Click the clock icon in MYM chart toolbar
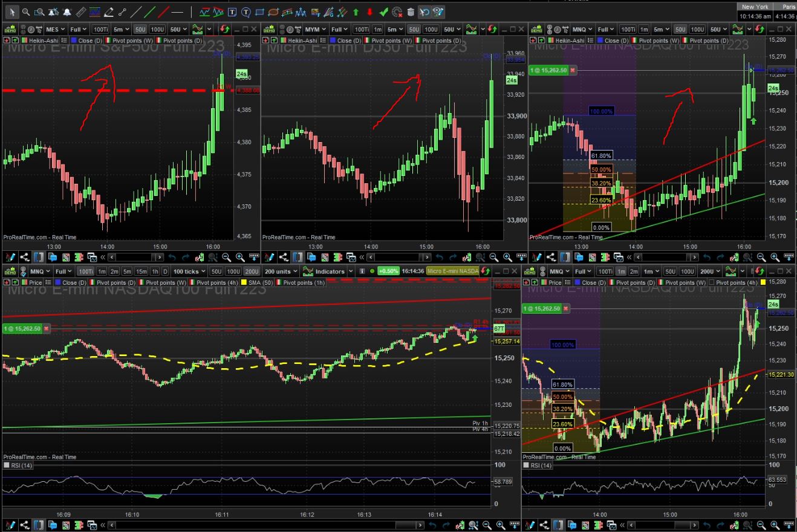The width and height of the screenshot is (797, 532). click(290, 29)
